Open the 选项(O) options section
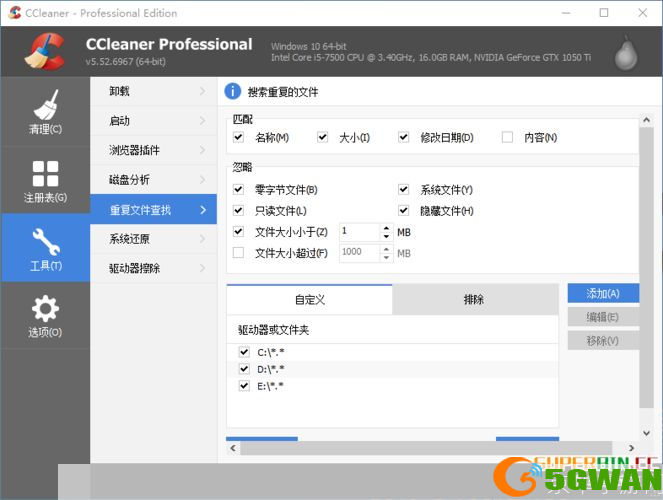The width and height of the screenshot is (663, 500). coord(45,316)
